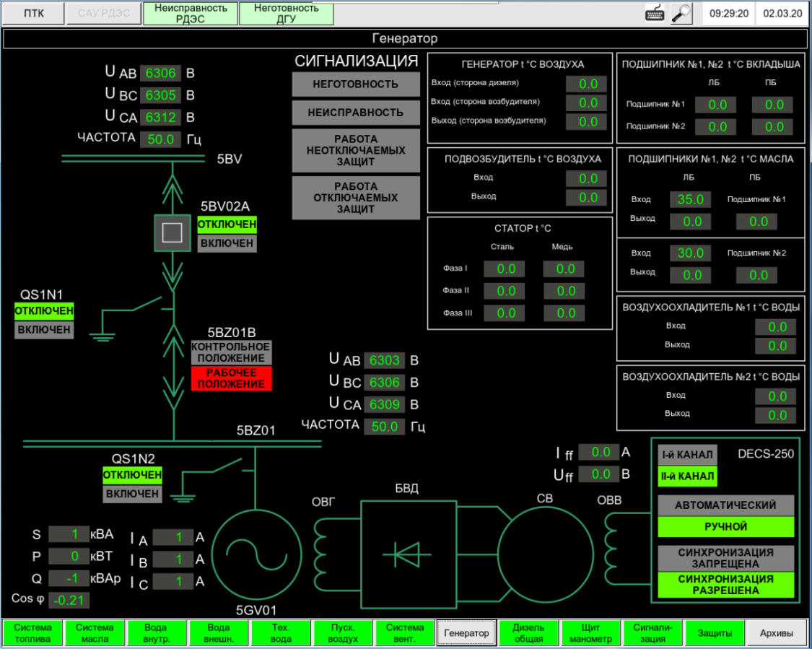The width and height of the screenshot is (812, 649).
Task: Select АВТОМАТИЧЕСКИЙ control mode
Action: click(725, 505)
